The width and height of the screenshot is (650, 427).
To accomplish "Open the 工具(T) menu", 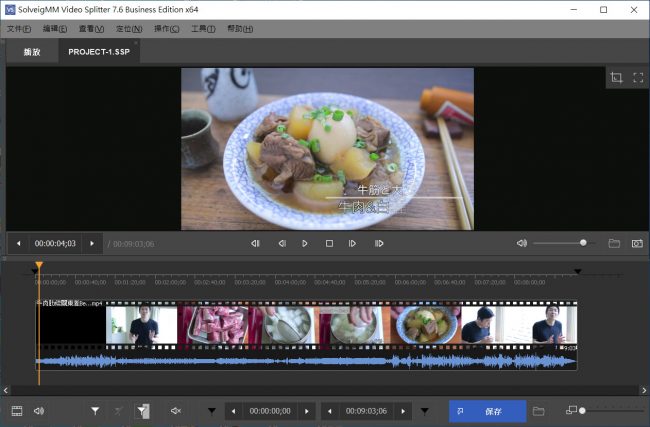I will pos(203,28).
